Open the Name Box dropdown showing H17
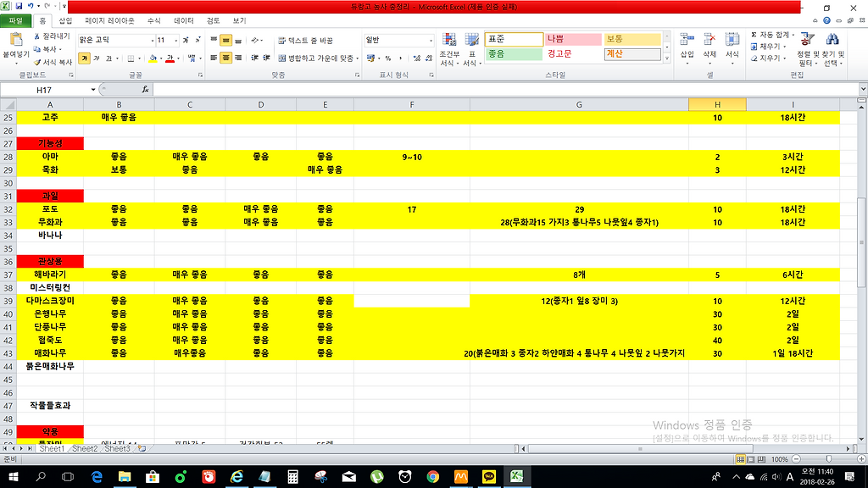The width and height of the screenshot is (868, 488). [x=93, y=90]
